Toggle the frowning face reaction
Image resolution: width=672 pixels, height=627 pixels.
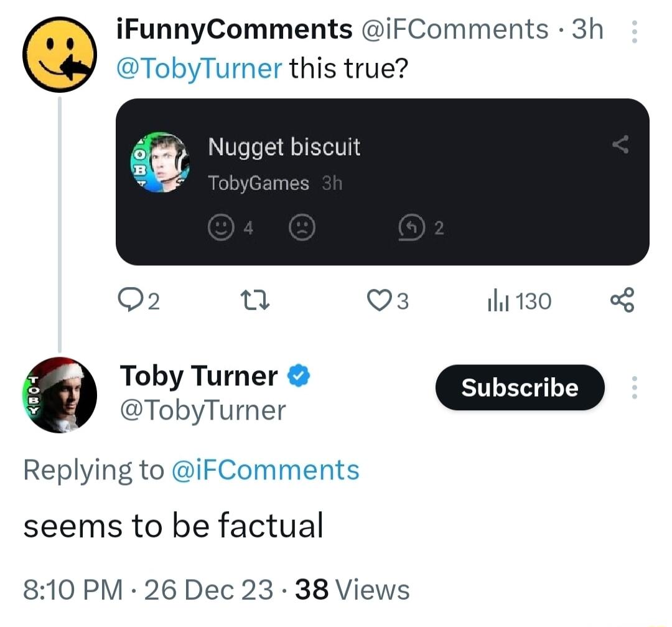(301, 227)
